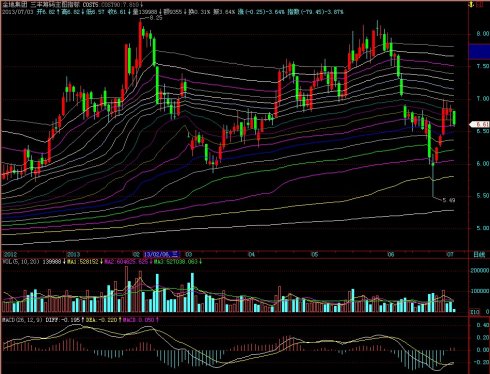Click the red box icon beside the anchor
Viewport: 490px width, 374px height.
coord(480,4)
